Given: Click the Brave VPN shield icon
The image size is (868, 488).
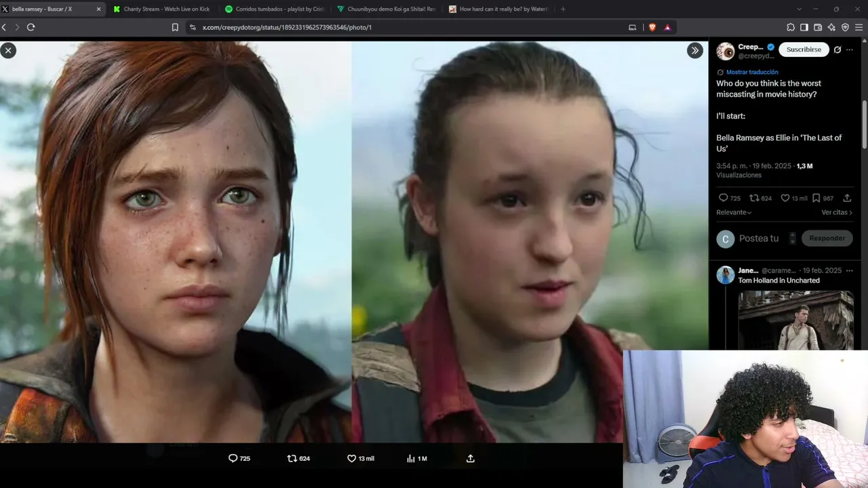Looking at the screenshot, I should click(x=845, y=27).
